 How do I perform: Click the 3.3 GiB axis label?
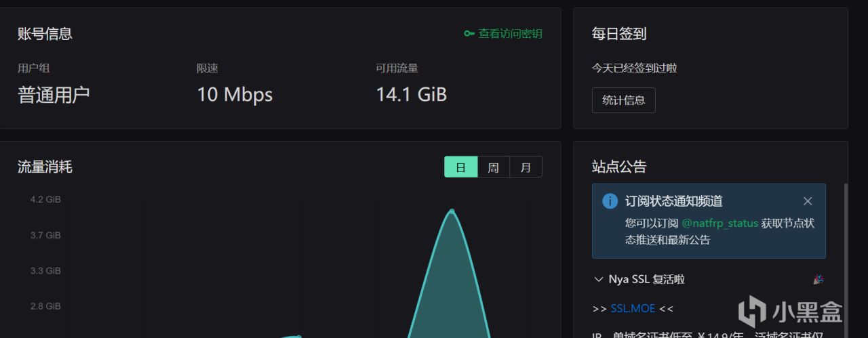point(45,270)
